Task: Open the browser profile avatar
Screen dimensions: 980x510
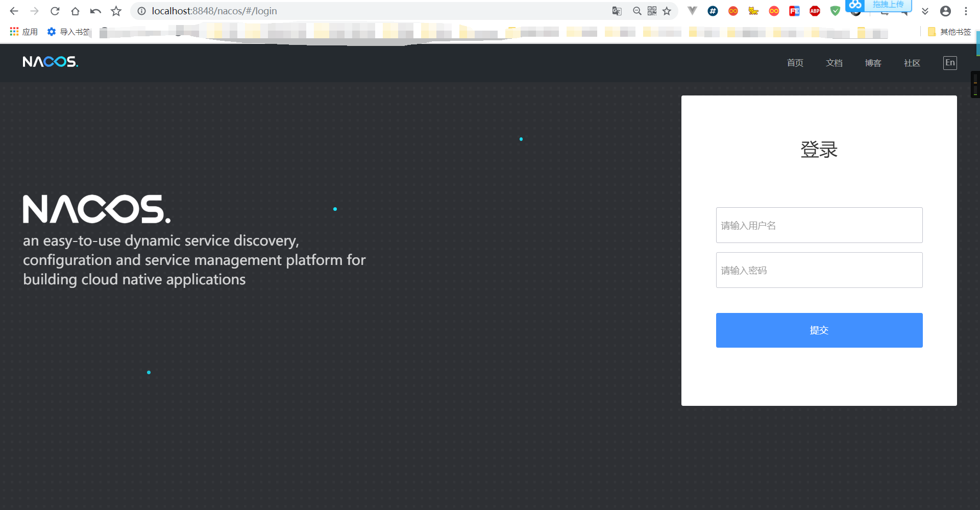Action: click(x=945, y=11)
